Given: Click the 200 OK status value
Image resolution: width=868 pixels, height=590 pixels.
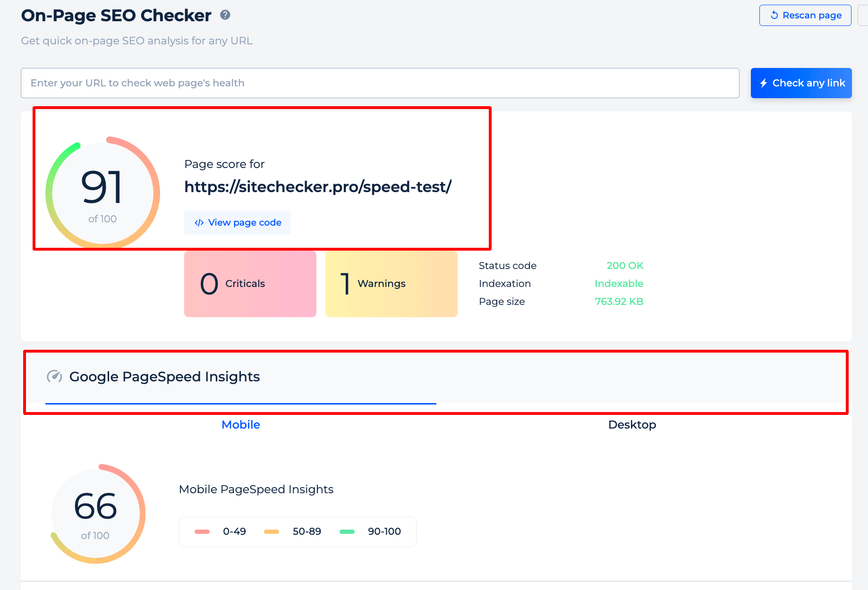Looking at the screenshot, I should (x=625, y=266).
